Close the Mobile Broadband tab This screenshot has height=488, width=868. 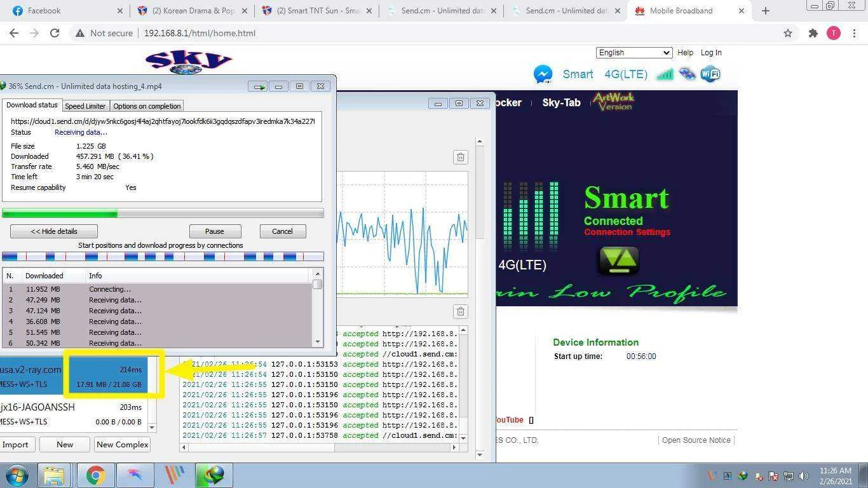pyautogui.click(x=741, y=11)
